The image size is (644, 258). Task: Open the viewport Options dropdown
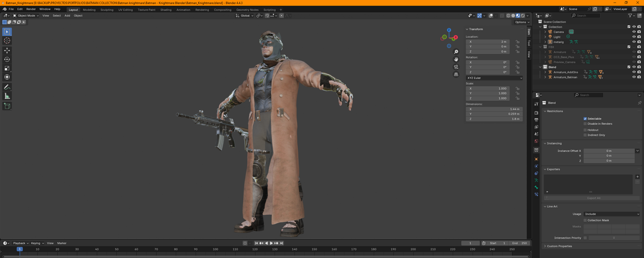pyautogui.click(x=522, y=22)
